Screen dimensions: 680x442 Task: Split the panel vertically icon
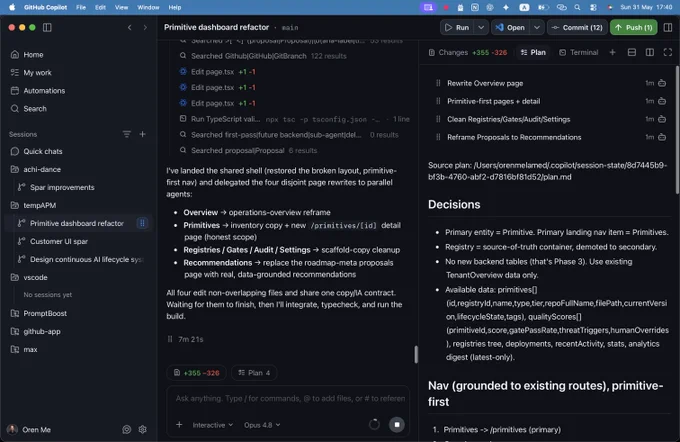coord(650,52)
